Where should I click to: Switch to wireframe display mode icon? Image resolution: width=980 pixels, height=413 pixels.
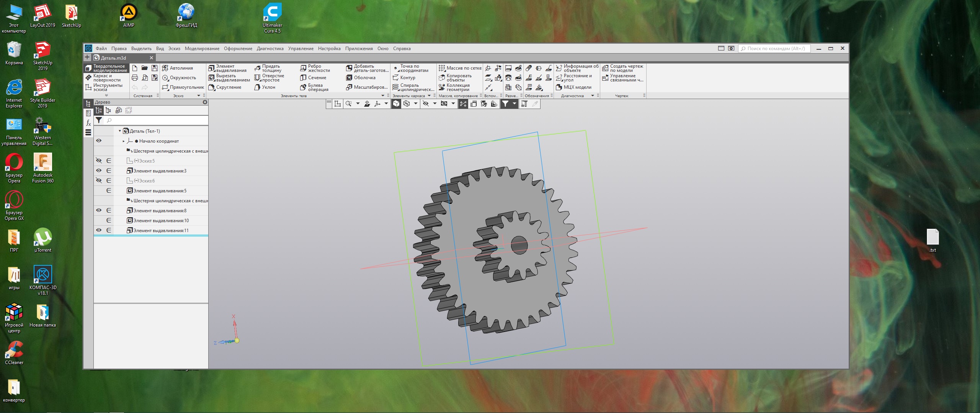pyautogui.click(x=407, y=104)
